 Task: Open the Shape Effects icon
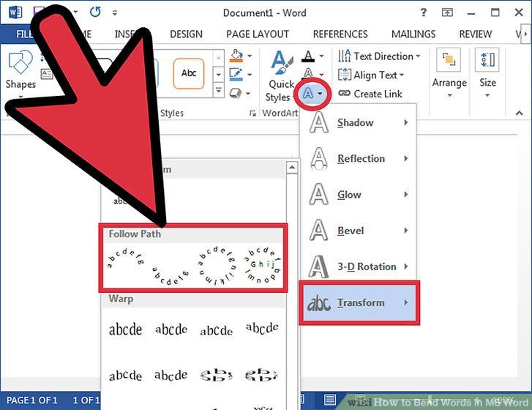pos(236,93)
